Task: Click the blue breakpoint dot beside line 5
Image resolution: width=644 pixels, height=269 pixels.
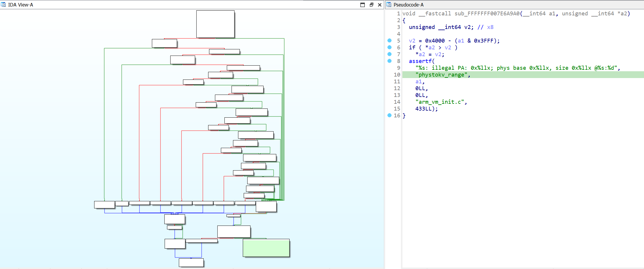Action: pyautogui.click(x=389, y=40)
